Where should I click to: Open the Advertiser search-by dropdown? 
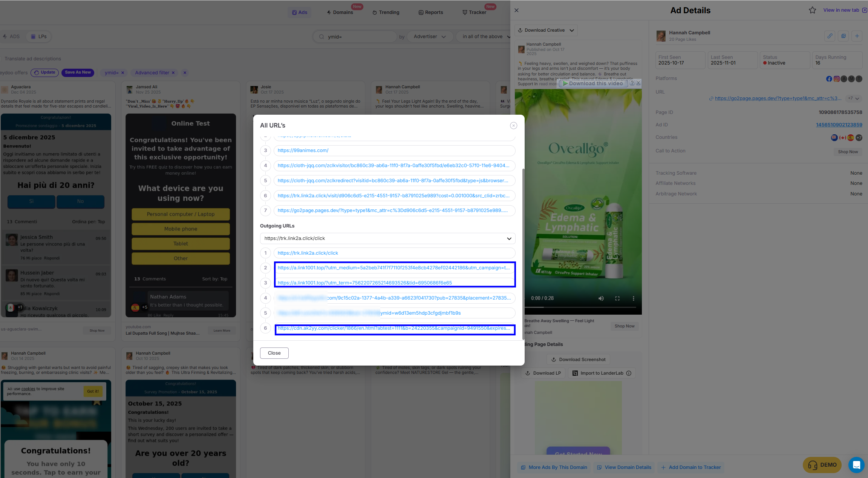pos(430,37)
